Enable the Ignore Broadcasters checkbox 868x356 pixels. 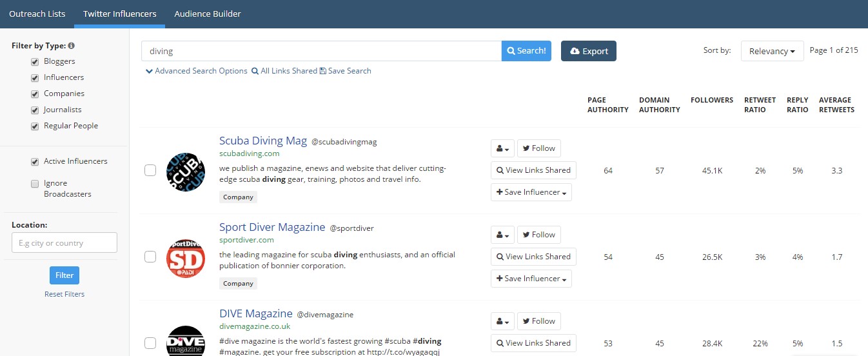[x=35, y=184]
